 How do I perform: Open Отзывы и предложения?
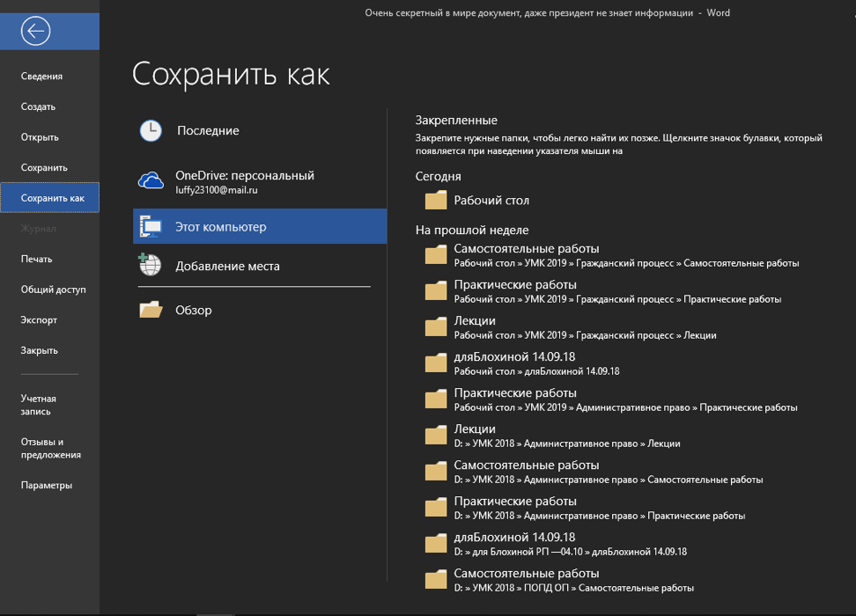[49, 449]
